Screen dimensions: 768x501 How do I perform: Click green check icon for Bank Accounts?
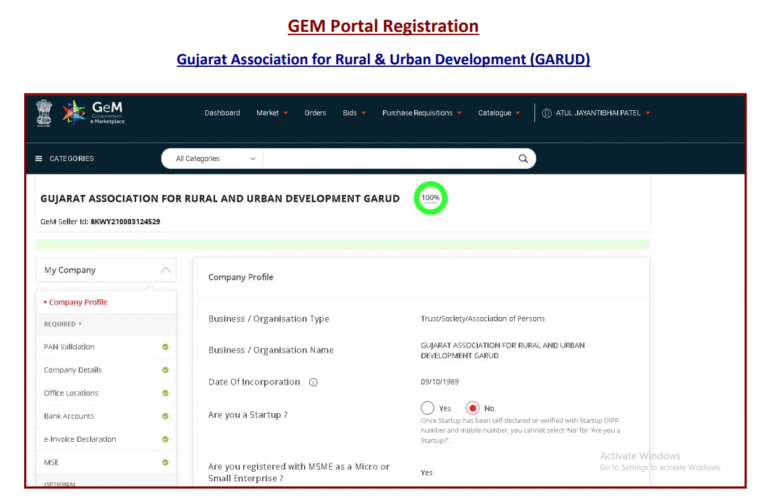pos(166,416)
